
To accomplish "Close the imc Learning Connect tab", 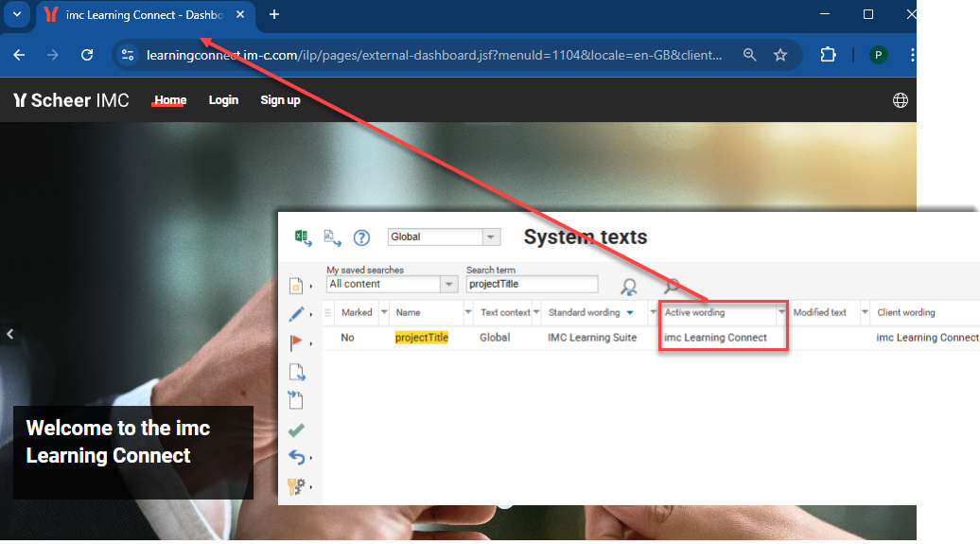I will click(x=240, y=14).
